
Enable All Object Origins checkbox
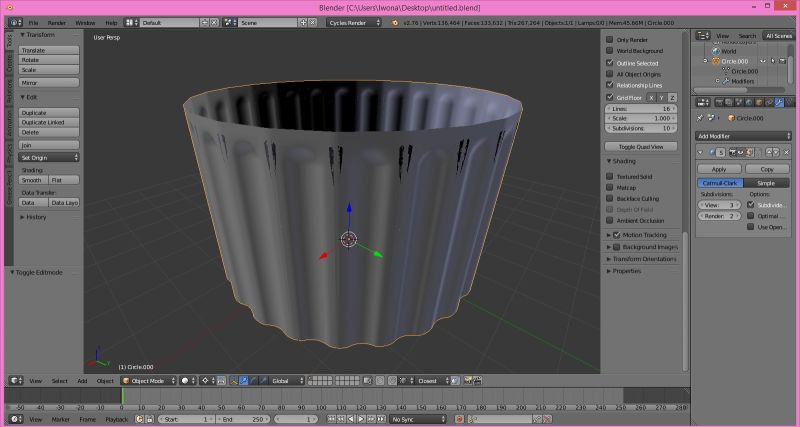click(x=610, y=74)
